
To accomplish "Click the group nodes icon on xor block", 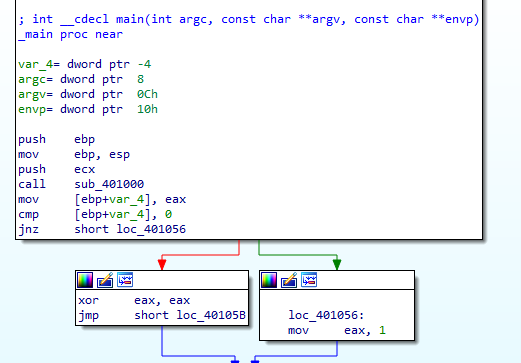I will click(125, 280).
